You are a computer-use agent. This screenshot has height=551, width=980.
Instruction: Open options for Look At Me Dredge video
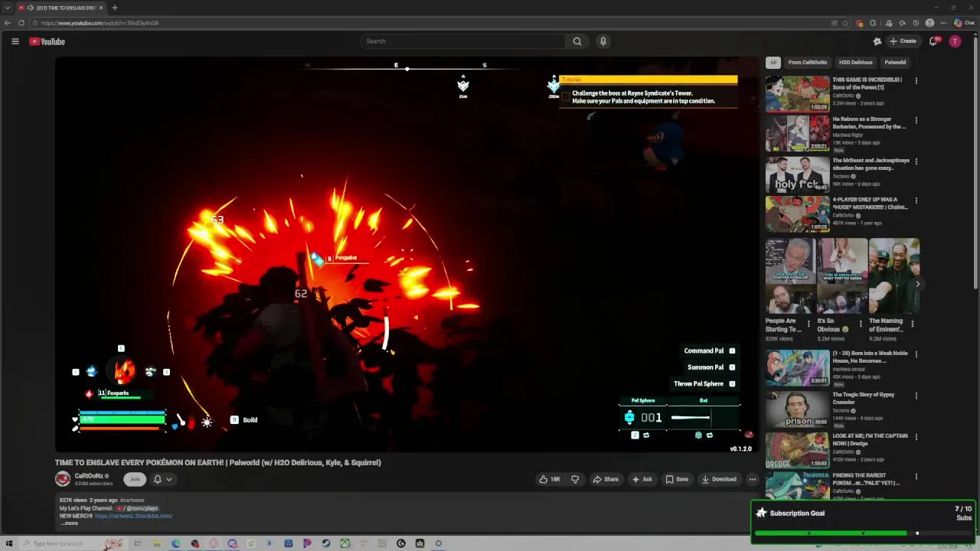[916, 436]
